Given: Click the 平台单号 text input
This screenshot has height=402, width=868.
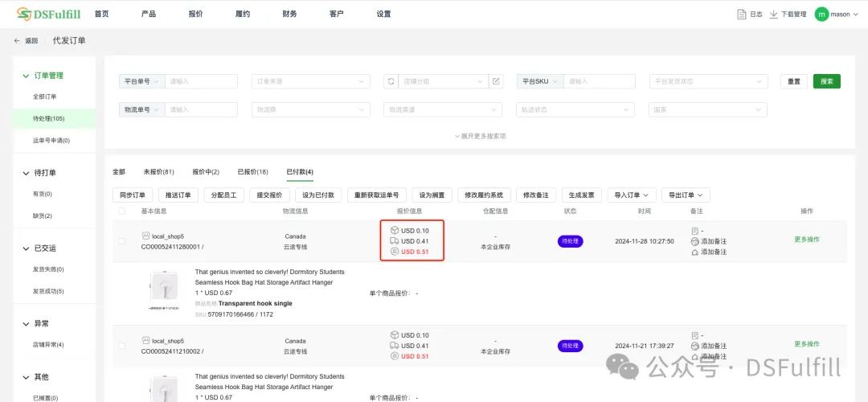Looking at the screenshot, I should click(x=201, y=81).
